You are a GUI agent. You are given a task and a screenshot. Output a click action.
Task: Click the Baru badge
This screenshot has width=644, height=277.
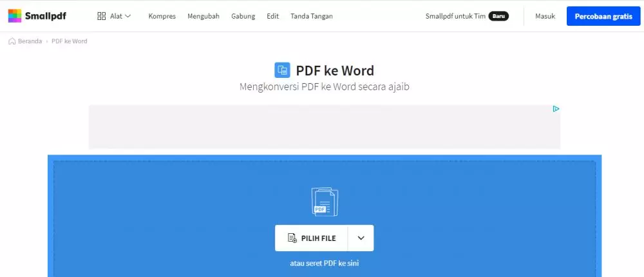498,16
